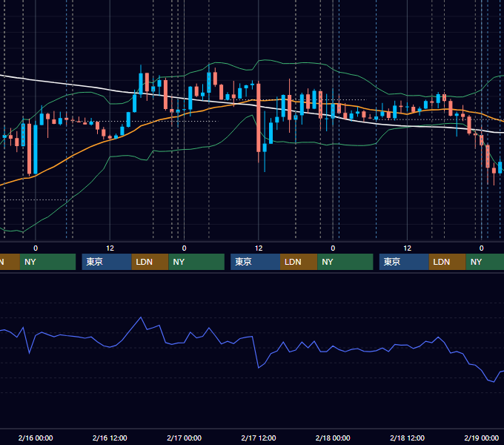
Task: Click the 東京 session block on 2/18
Action: tap(404, 262)
